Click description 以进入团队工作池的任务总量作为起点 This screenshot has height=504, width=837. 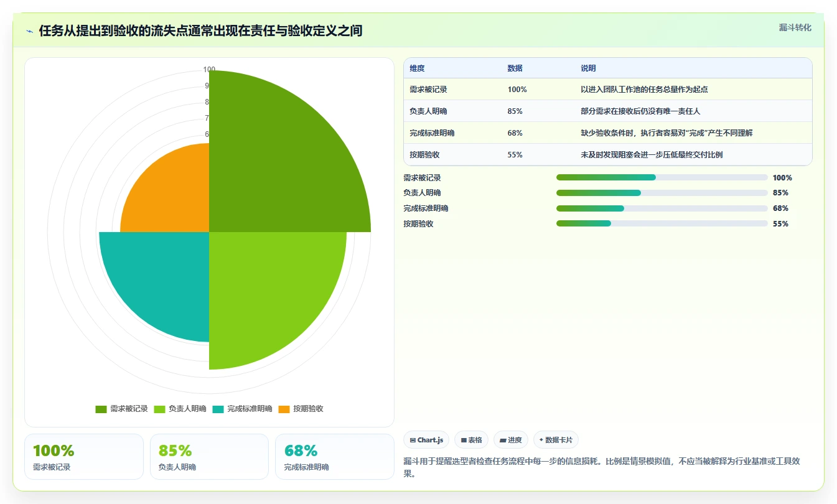tap(645, 90)
